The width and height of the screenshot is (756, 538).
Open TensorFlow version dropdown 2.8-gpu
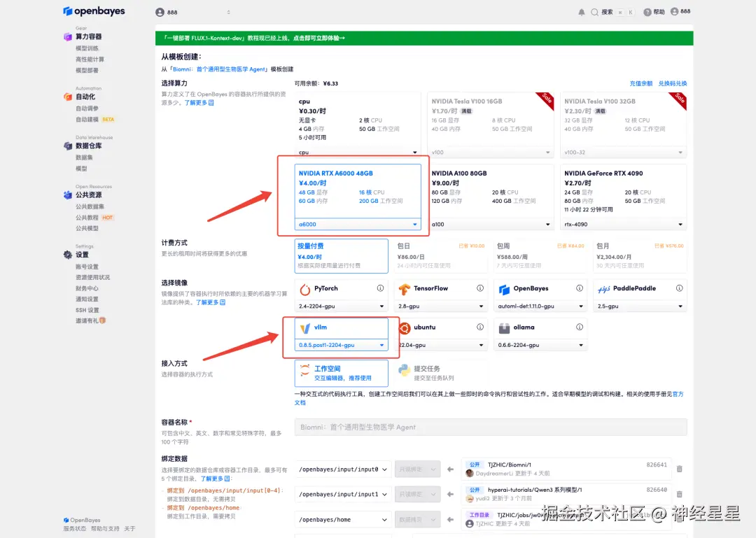tap(441, 306)
